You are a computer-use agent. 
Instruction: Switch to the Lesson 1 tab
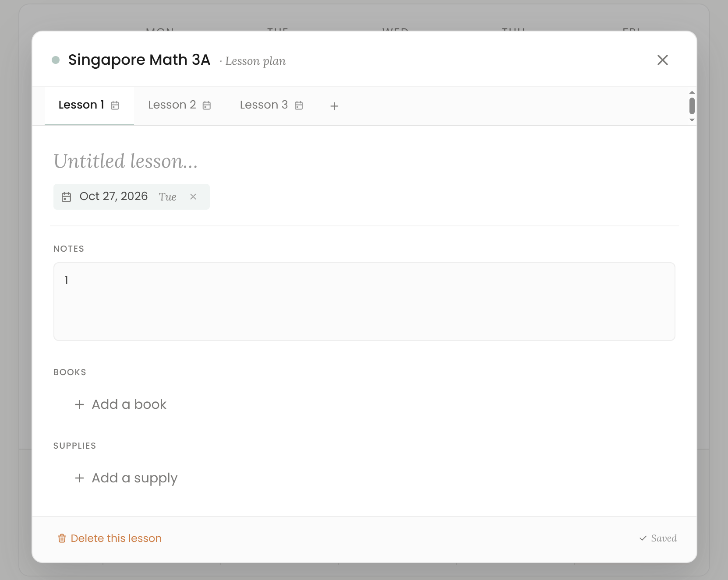[89, 105]
